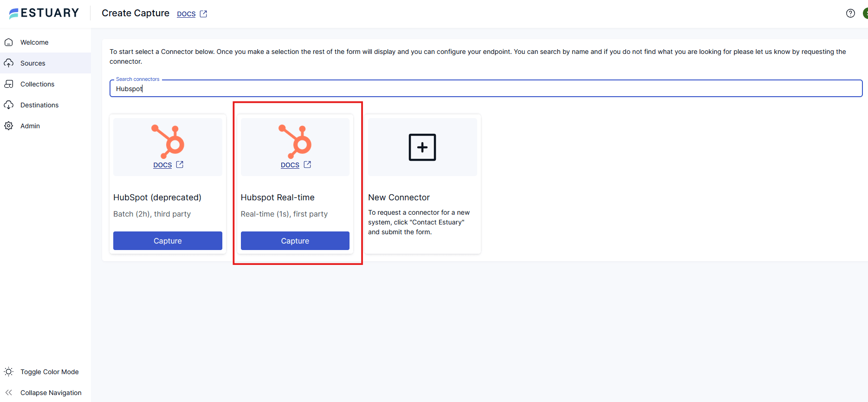
Task: Click the Estuary logo
Action: pyautogui.click(x=44, y=13)
